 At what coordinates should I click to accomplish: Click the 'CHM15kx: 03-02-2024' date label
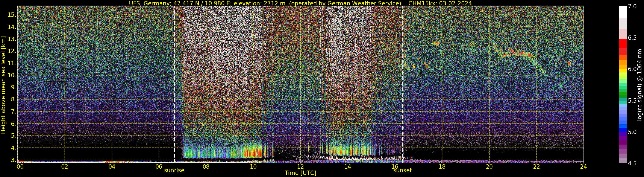(440, 3)
